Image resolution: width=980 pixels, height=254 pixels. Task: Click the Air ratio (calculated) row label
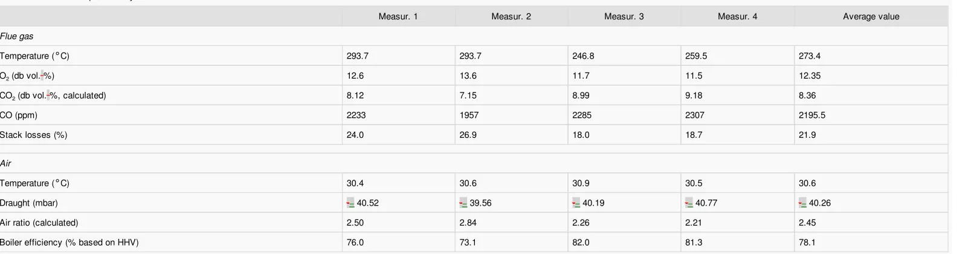(x=39, y=223)
